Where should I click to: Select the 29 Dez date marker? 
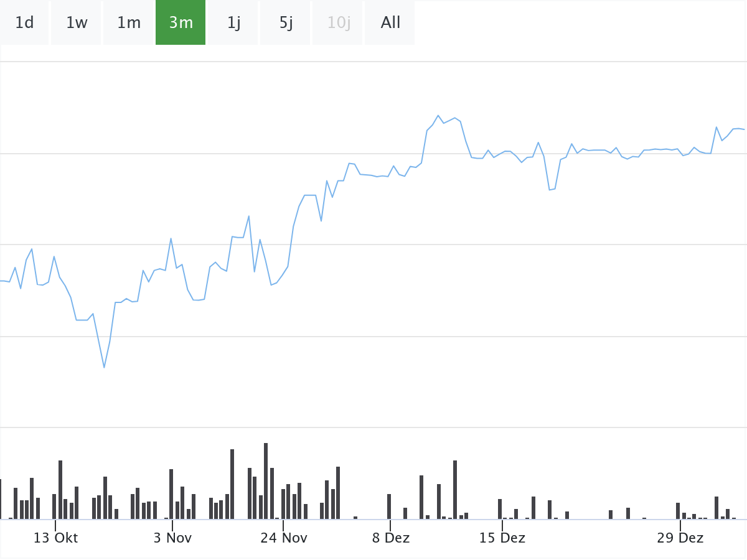tap(680, 538)
